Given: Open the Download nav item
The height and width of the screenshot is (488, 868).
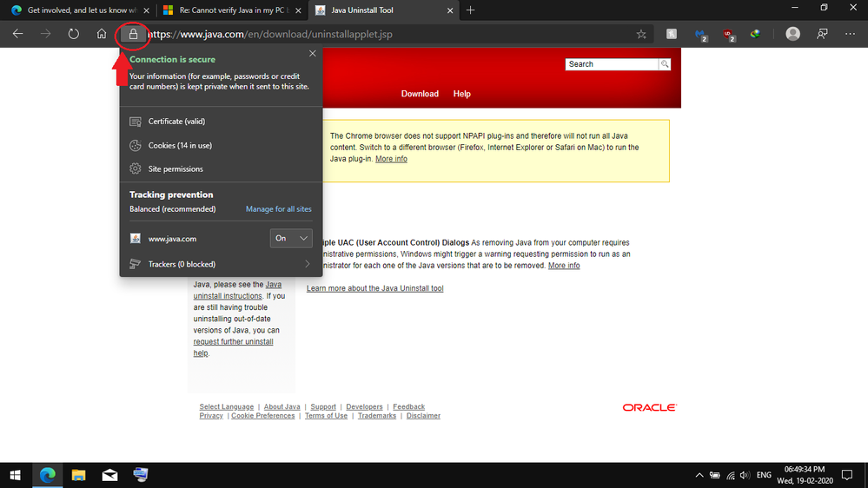Looking at the screenshot, I should [420, 94].
